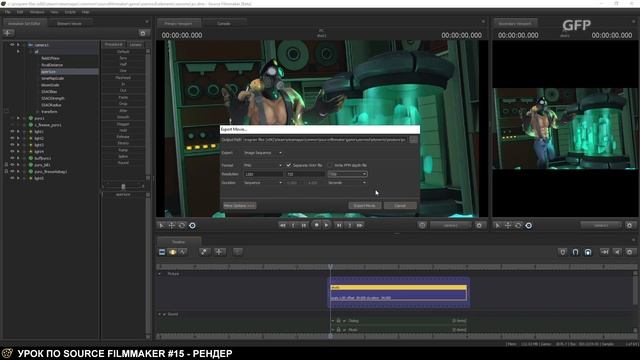Viewport: 640px width, 360px height.
Task: Cancel the Export Movie dialog
Action: (x=400, y=206)
